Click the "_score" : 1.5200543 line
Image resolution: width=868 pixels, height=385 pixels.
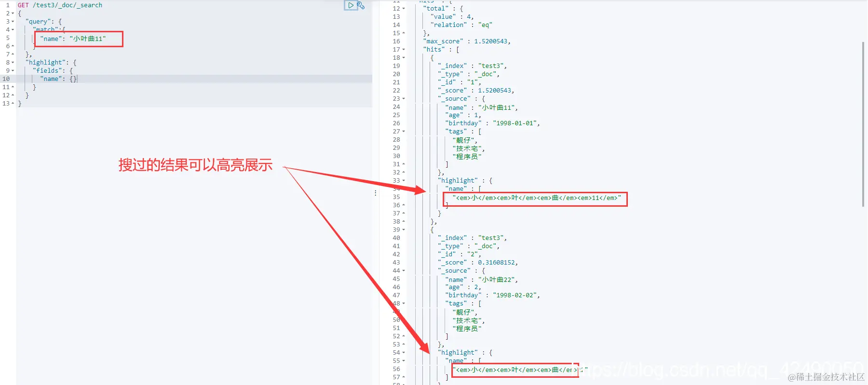pos(476,91)
